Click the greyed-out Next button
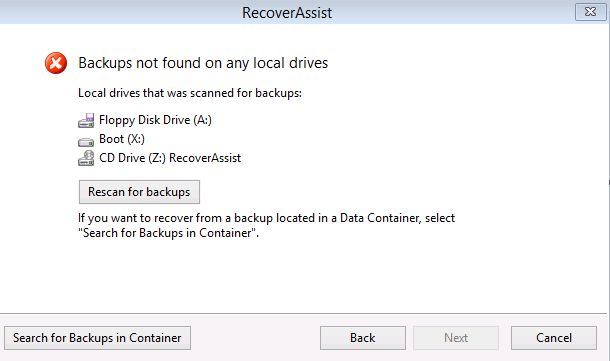The height and width of the screenshot is (361, 610). pyautogui.click(x=456, y=338)
